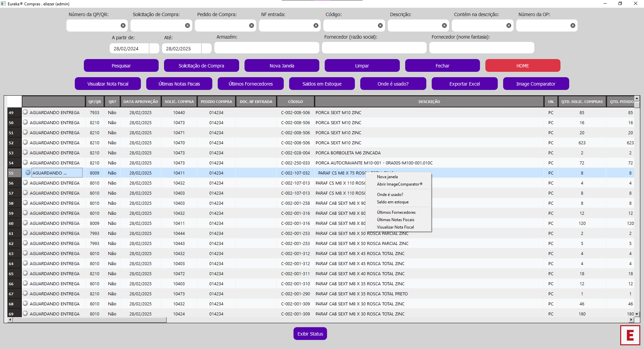This screenshot has width=644, height=349.
Task: Click the Fornecedor (razão social) field
Action: (374, 48)
